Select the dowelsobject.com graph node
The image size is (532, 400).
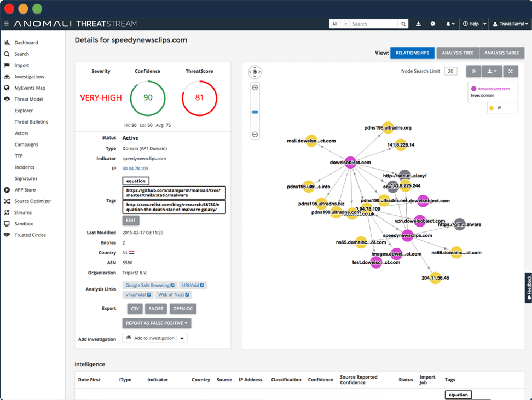[x=350, y=163]
